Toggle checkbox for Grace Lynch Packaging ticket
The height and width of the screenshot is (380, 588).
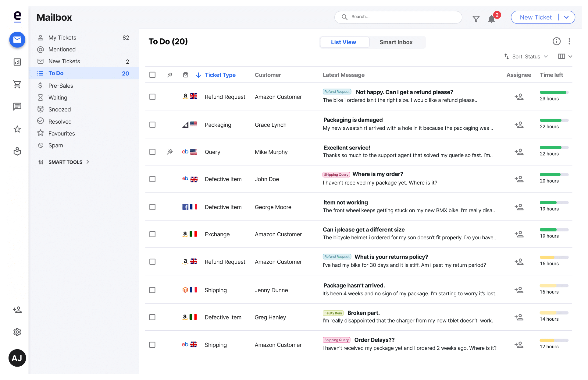pos(153,125)
